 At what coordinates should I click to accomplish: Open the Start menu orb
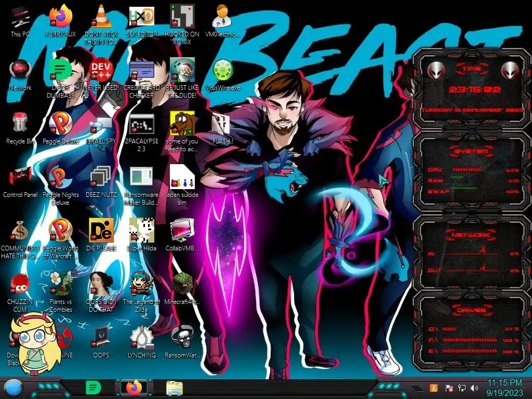click(13, 388)
